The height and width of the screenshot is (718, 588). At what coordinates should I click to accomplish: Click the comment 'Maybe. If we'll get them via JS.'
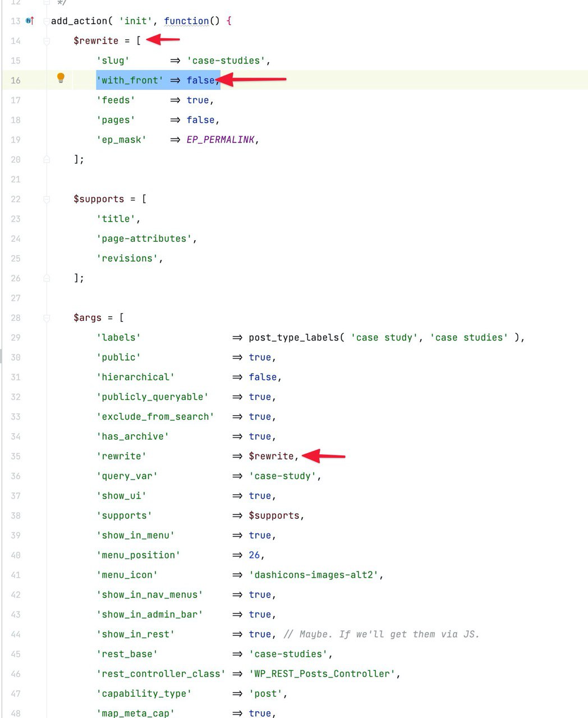tap(382, 634)
